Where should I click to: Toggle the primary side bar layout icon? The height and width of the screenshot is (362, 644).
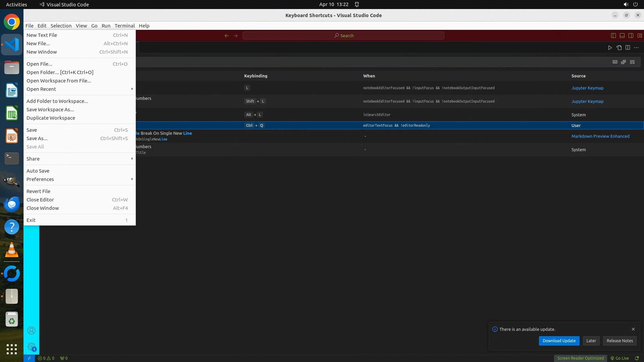pyautogui.click(x=613, y=36)
